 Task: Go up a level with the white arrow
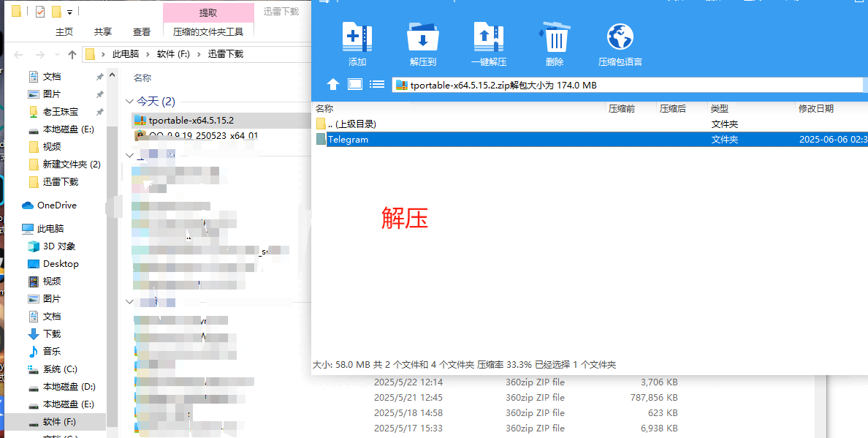pyautogui.click(x=332, y=84)
